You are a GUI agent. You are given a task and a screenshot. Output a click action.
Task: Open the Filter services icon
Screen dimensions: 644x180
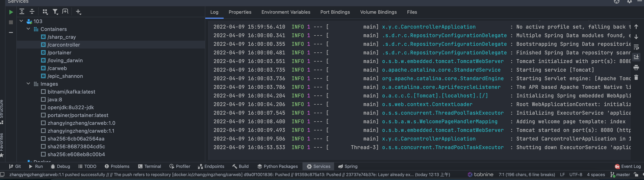pos(55,12)
